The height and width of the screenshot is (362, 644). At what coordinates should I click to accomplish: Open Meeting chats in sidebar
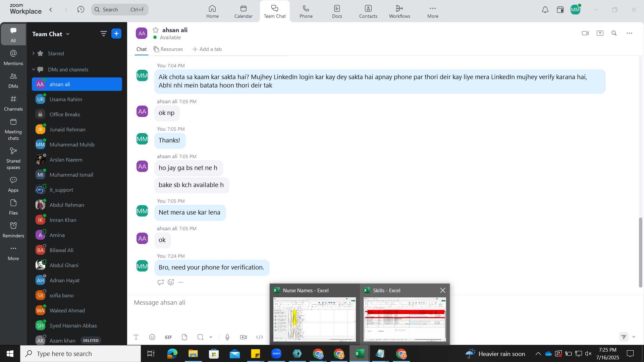point(13,129)
